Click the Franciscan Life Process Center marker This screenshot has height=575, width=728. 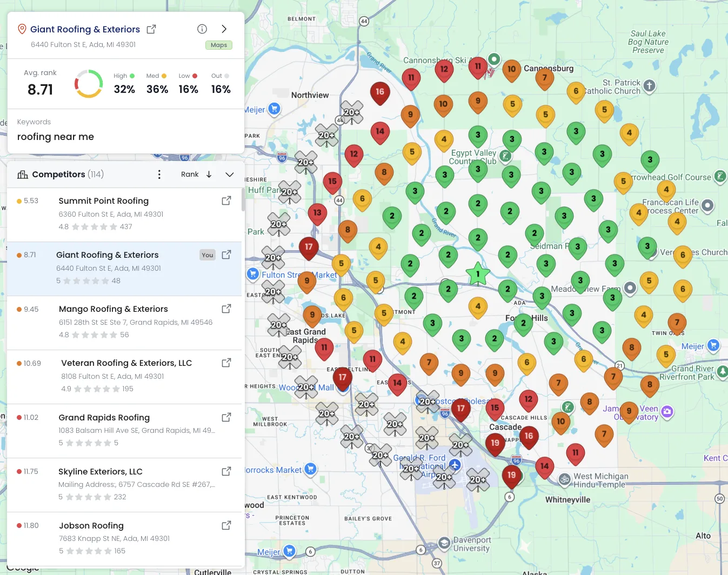point(707,205)
